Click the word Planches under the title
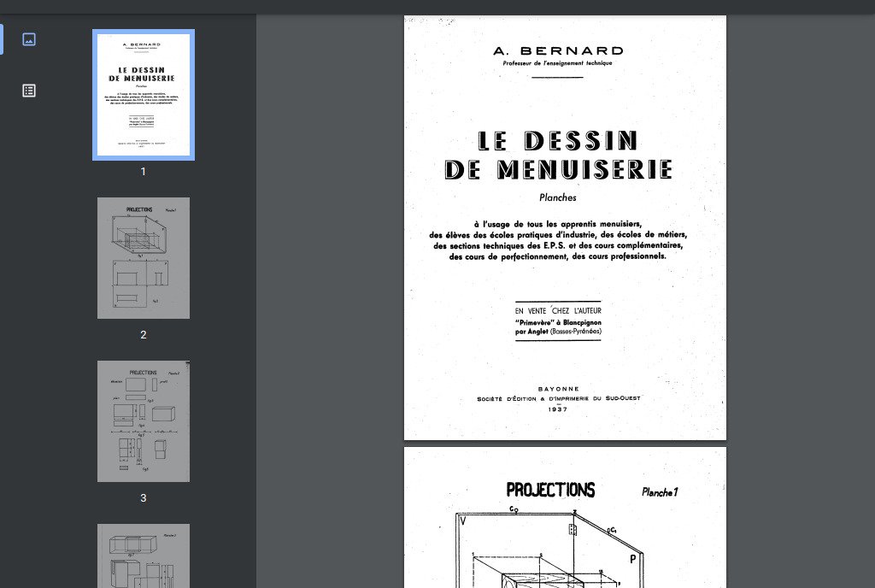The image size is (875, 588). click(x=558, y=197)
